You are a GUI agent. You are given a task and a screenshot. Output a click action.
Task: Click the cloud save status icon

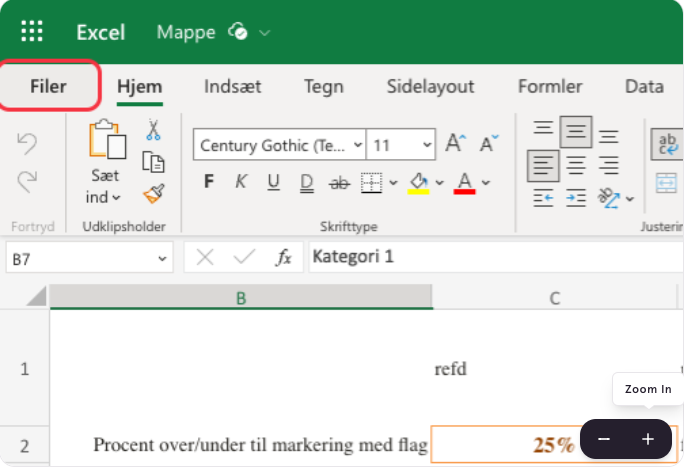(238, 32)
